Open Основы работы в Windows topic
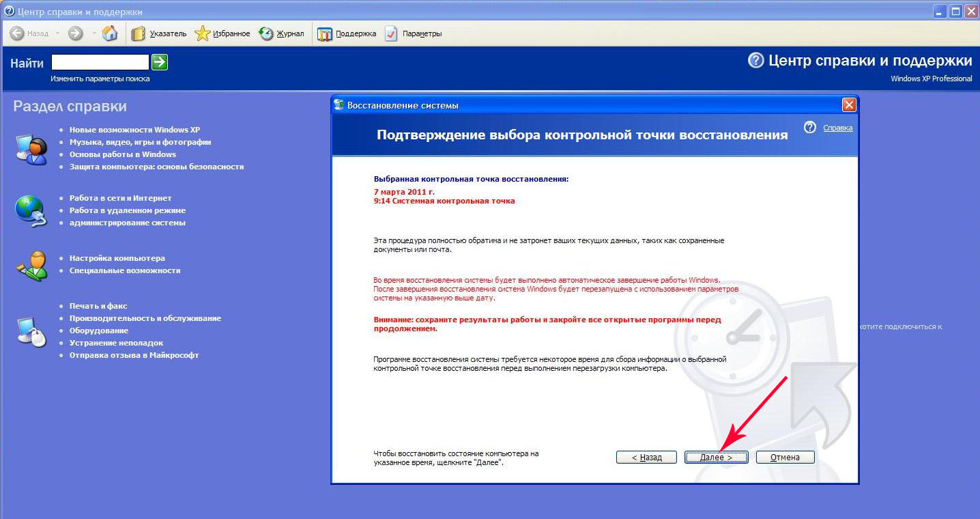Viewport: 980px width, 519px height. [x=123, y=154]
